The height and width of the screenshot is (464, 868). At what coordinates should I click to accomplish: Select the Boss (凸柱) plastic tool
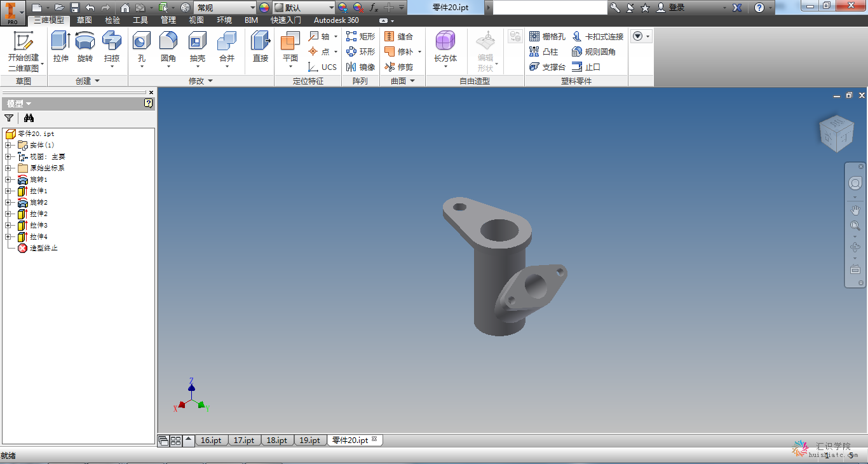544,51
